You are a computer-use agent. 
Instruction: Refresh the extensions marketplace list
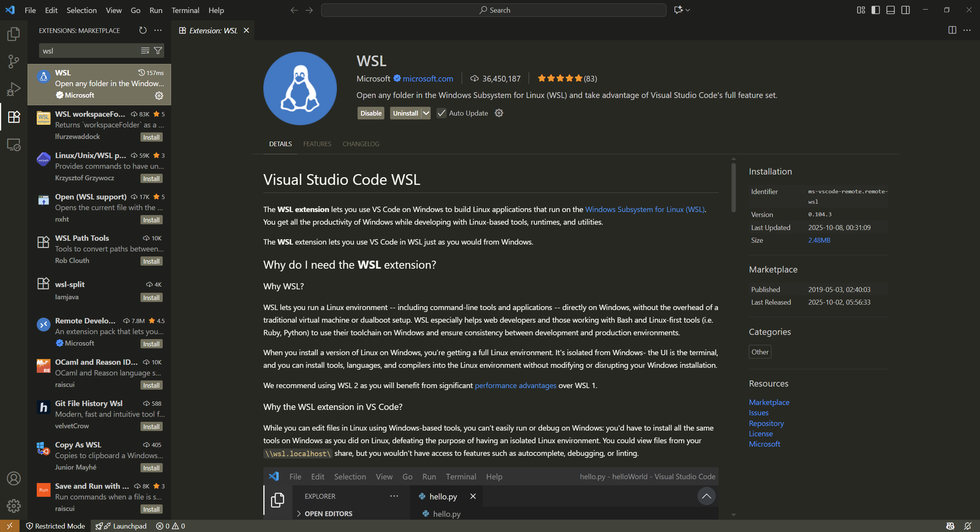pos(142,30)
